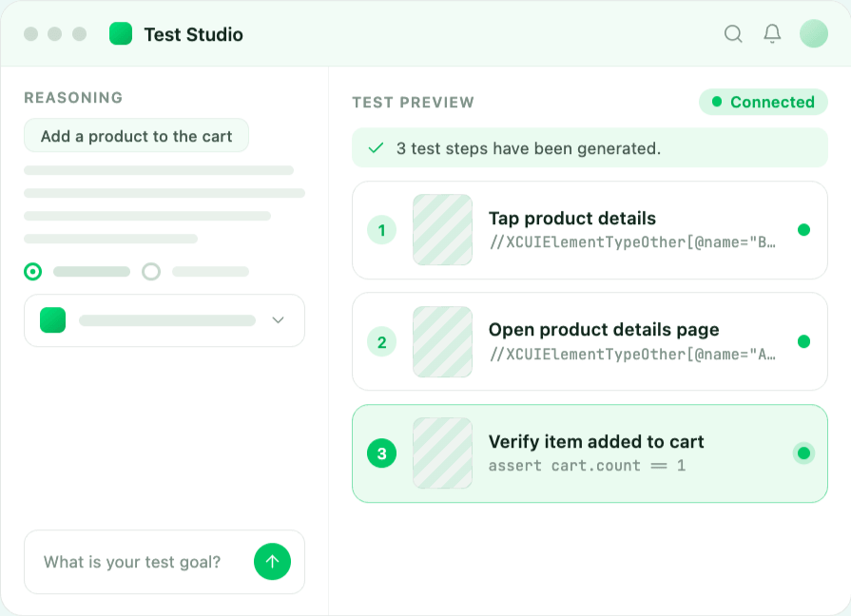The height and width of the screenshot is (616, 851).
Task: Click status dot on Verify item added to cart
Action: coord(803,453)
